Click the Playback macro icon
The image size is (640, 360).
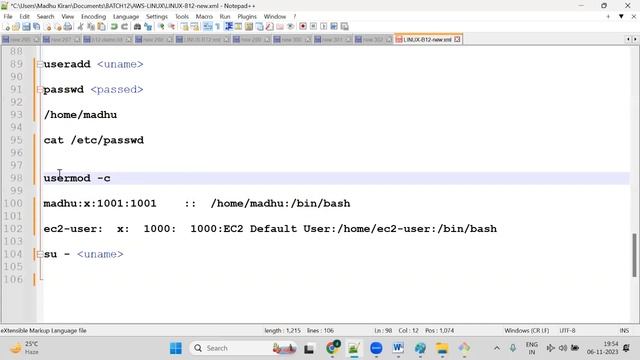(x=324, y=27)
